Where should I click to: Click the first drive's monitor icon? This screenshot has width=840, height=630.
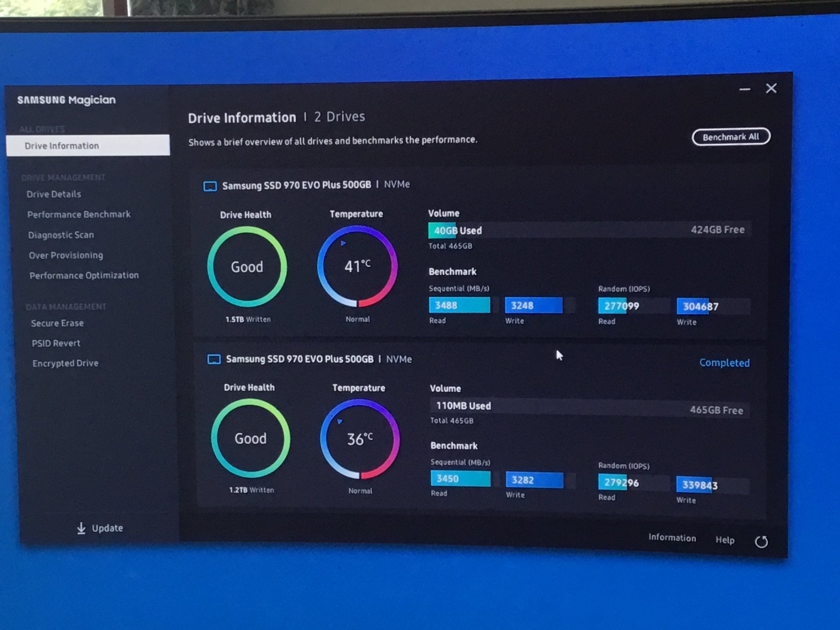tap(210, 186)
